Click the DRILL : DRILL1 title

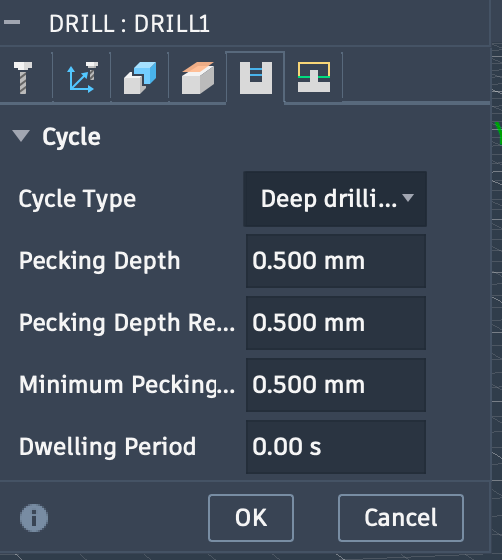tap(129, 24)
